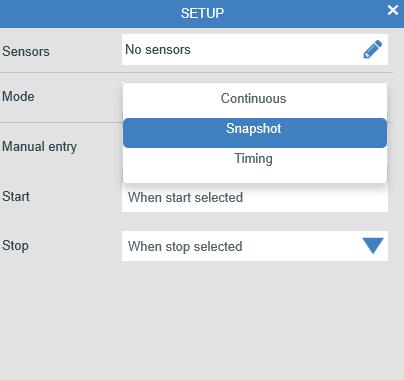Image resolution: width=404 pixels, height=380 pixels.
Task: Close the Setup panel with the X
Action: click(x=393, y=10)
